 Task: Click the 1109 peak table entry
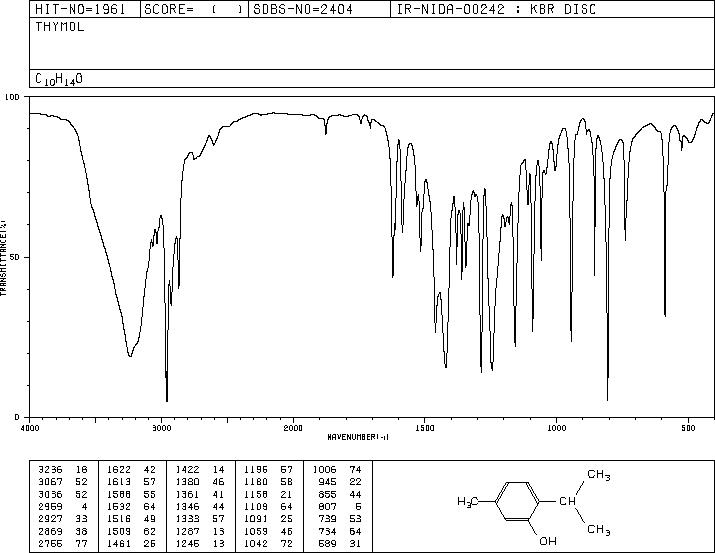268,506
